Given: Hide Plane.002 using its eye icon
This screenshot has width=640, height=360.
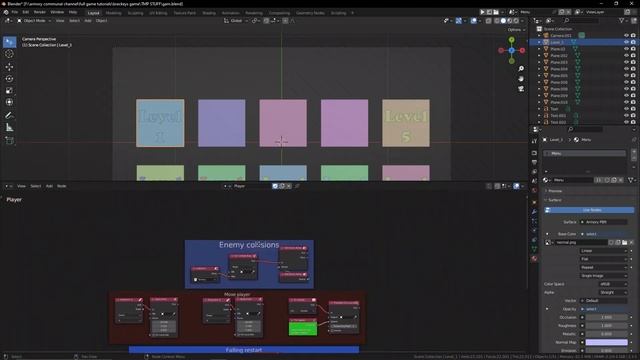Looking at the screenshot, I should click(x=626, y=56).
